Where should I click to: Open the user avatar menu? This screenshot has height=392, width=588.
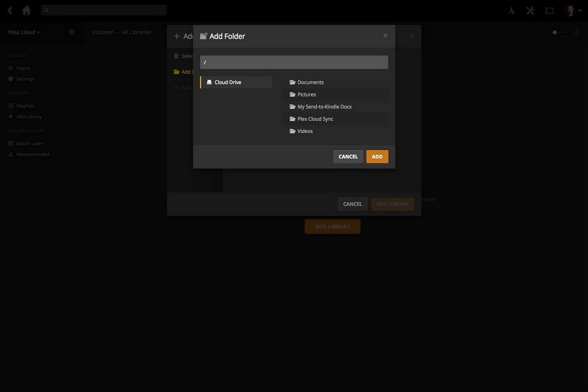(573, 11)
